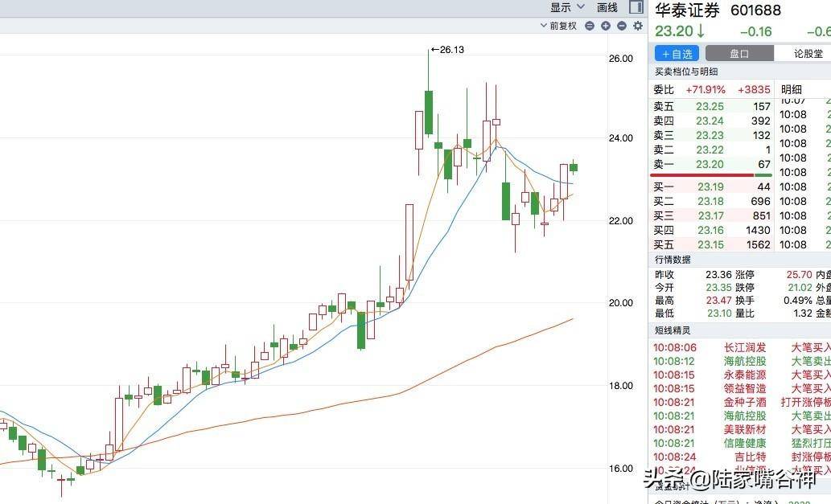The height and width of the screenshot is (504, 831).
Task: Select the 买五 bid row
Action: pos(712,244)
